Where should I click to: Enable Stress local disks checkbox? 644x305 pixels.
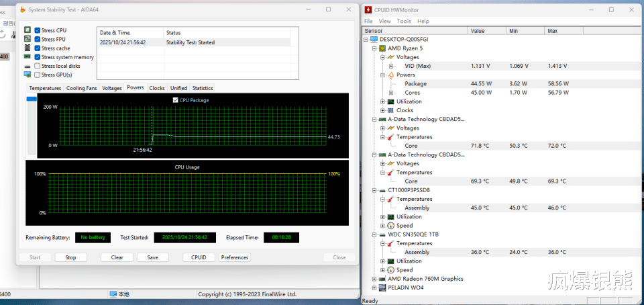[38, 66]
